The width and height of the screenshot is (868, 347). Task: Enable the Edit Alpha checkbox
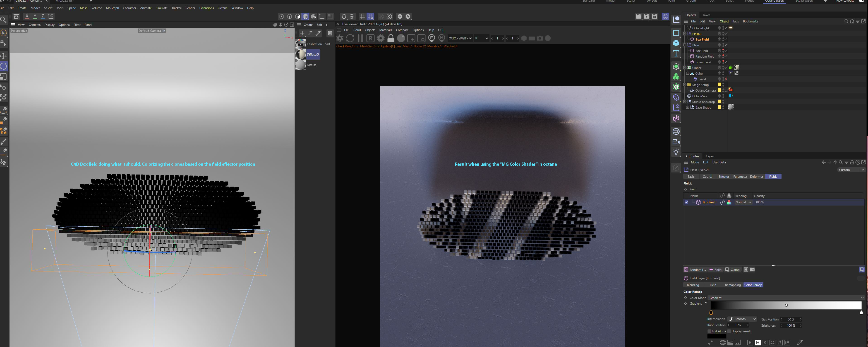point(709,331)
